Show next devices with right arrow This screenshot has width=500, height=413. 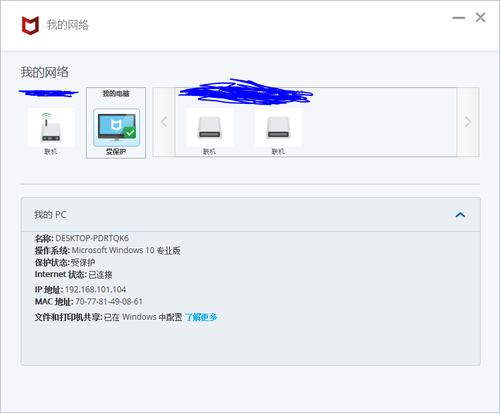point(468,122)
